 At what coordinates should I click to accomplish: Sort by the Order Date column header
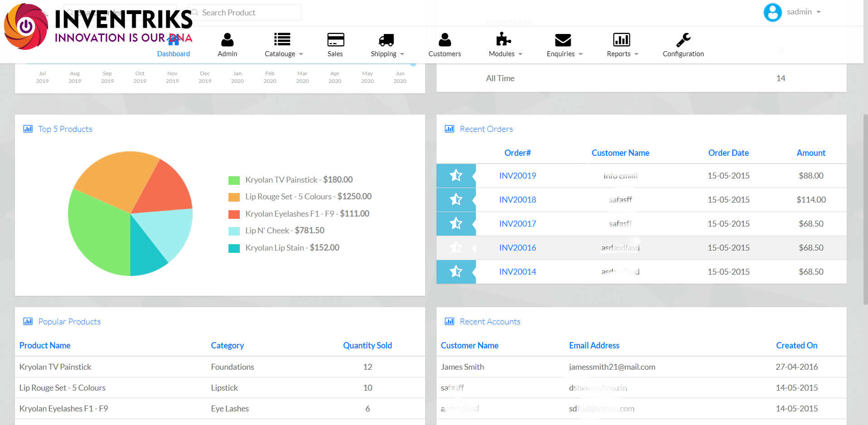coord(728,153)
